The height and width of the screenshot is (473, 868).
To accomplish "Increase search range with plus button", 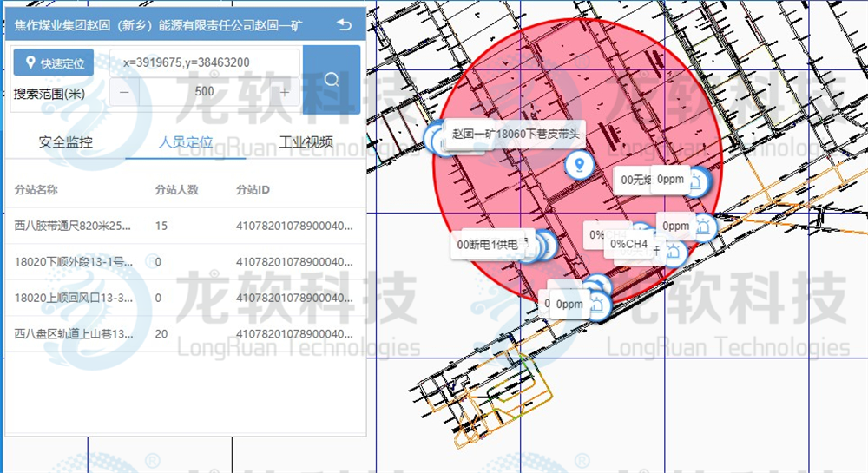I will click(285, 92).
